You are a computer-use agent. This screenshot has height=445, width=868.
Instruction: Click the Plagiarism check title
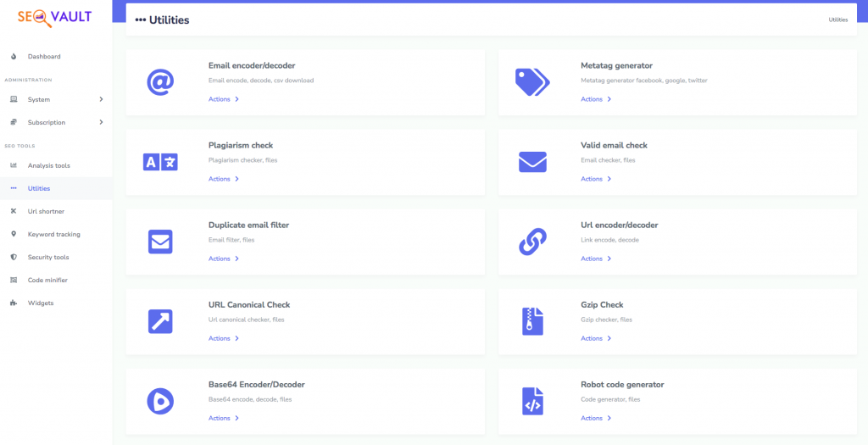click(241, 146)
